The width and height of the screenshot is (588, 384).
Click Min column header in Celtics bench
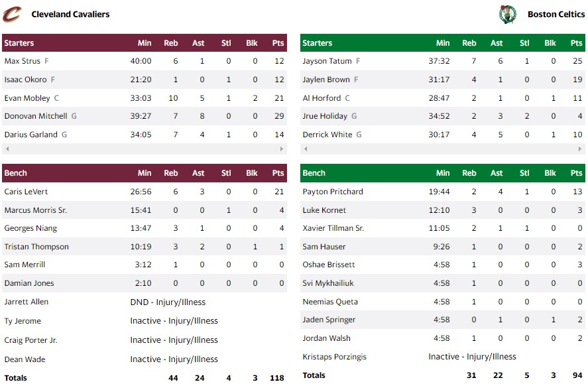443,173
